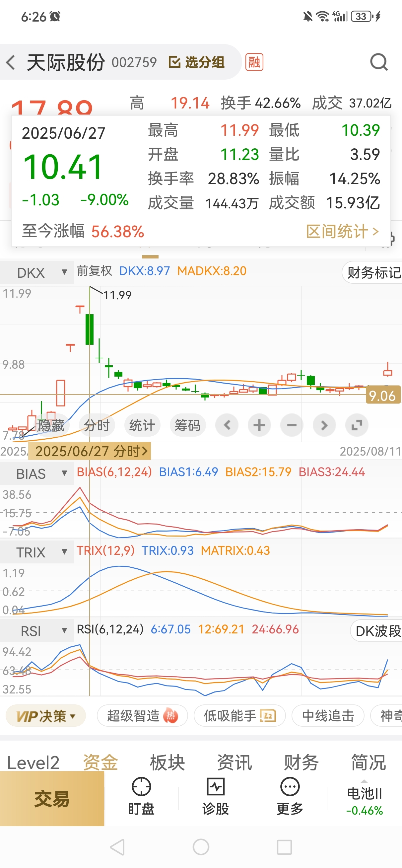The width and height of the screenshot is (402, 868).
Task: Open 诊股 stock diagnosis icon
Action: (216, 797)
